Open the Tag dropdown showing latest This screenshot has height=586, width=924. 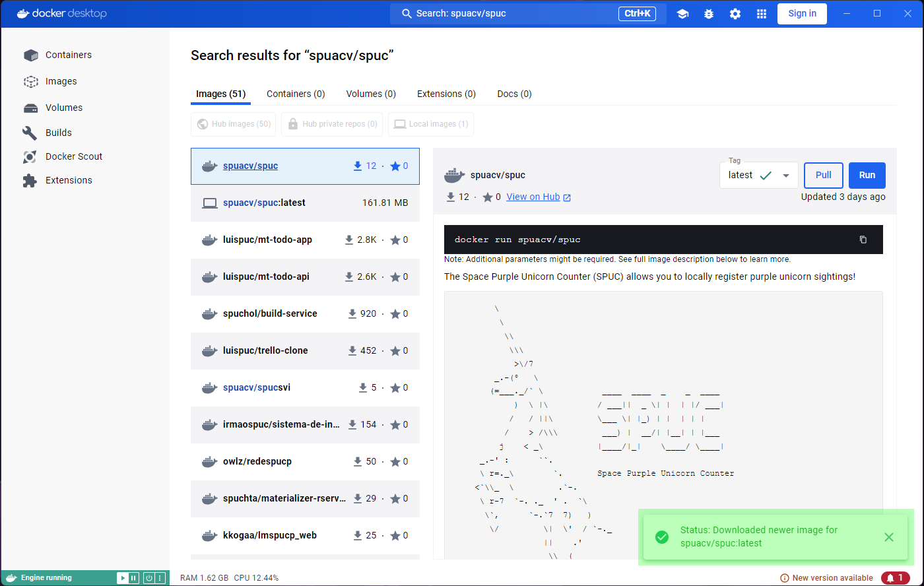click(x=759, y=176)
